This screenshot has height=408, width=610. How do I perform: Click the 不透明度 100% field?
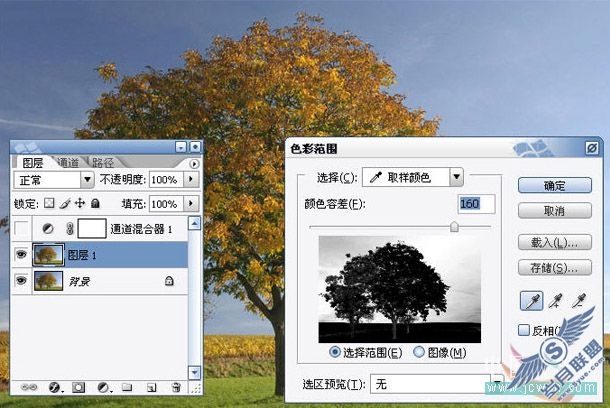tap(166, 179)
